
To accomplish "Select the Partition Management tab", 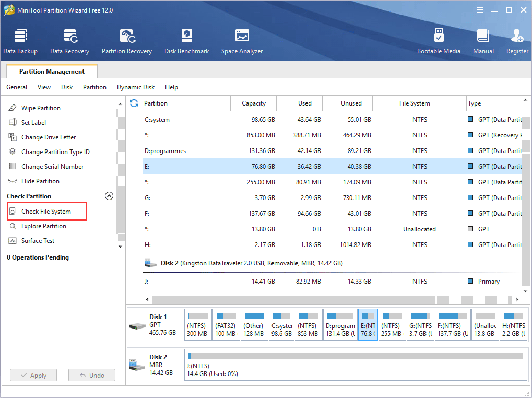I will (52, 71).
